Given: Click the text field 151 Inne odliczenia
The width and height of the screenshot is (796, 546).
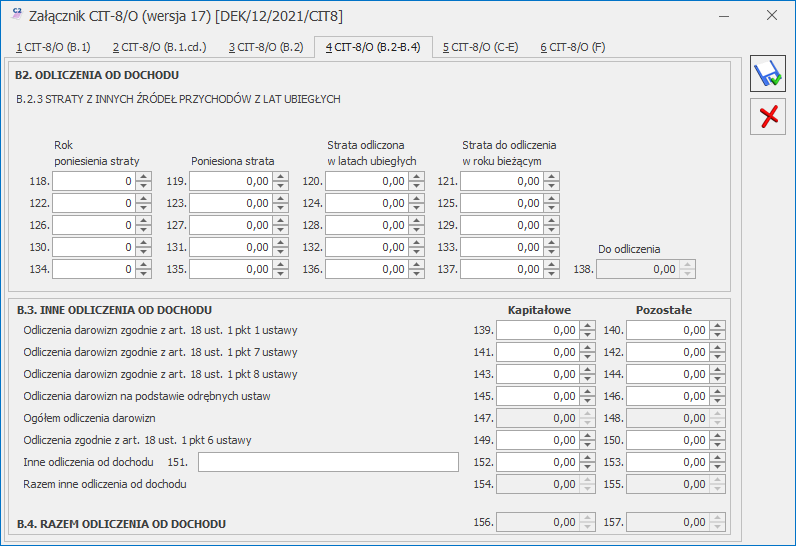Looking at the screenshot, I should [x=328, y=462].
